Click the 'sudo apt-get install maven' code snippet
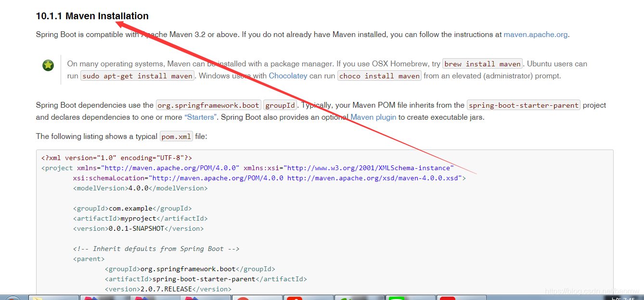 [x=138, y=76]
